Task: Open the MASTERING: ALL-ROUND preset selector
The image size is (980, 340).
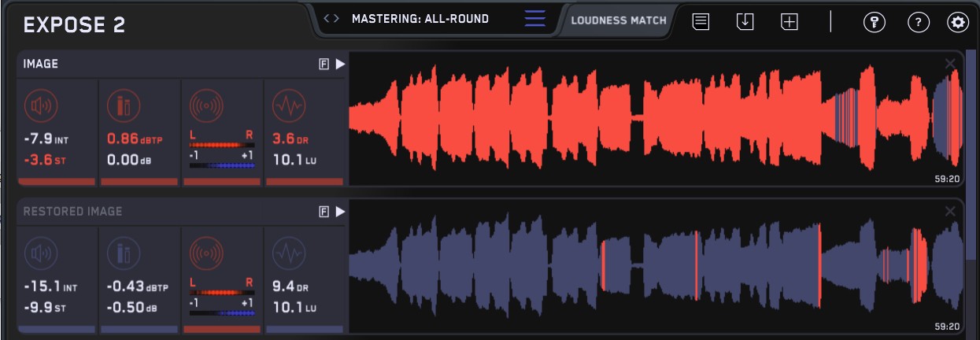Action: point(420,19)
